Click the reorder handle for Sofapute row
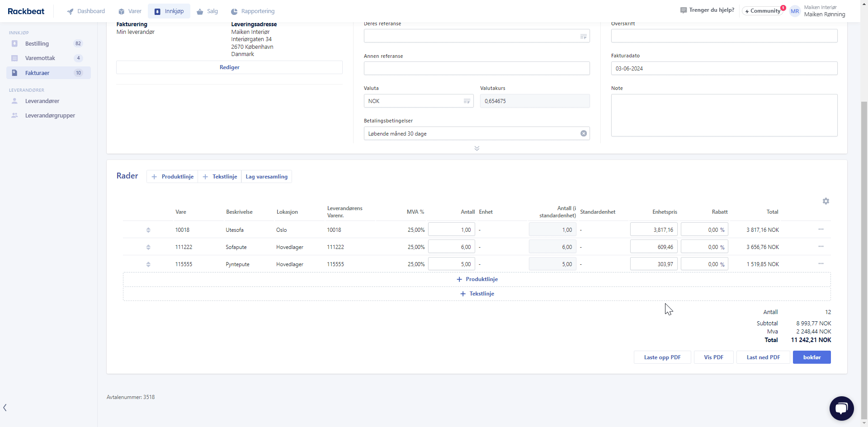Viewport: 868px width, 427px height. pyautogui.click(x=148, y=247)
